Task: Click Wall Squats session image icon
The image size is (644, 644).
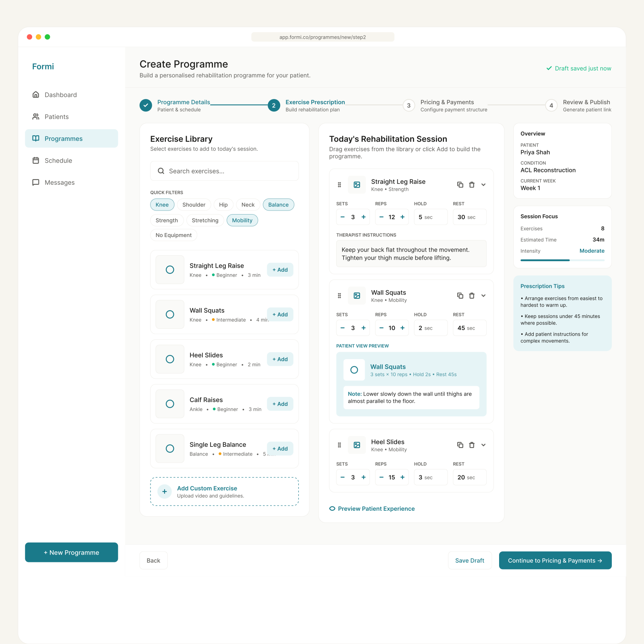Action: (357, 295)
